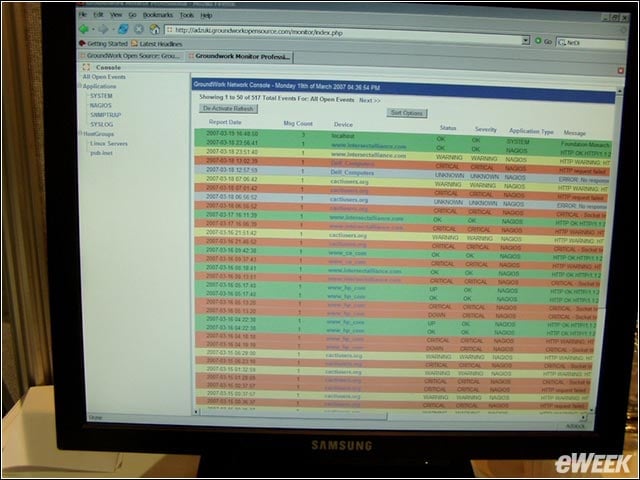Viewport: 640px width, 480px height.
Task: Click the address bar URL field
Action: (343, 35)
